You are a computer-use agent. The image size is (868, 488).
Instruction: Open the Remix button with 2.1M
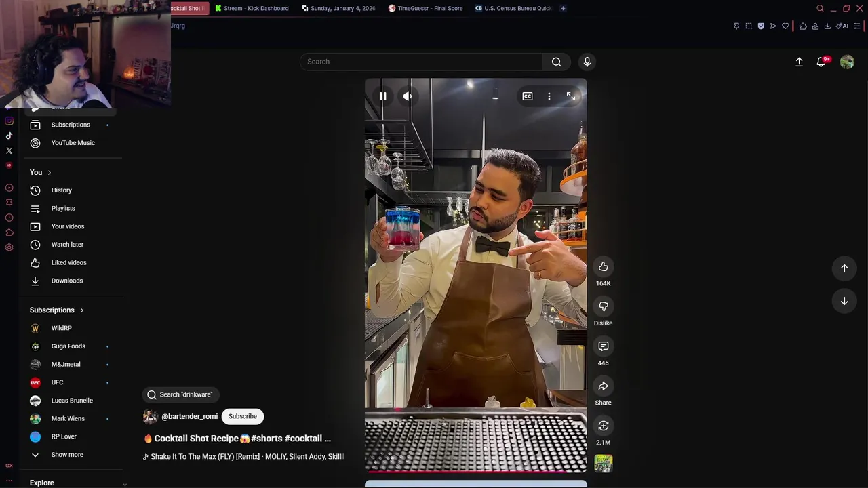pos(604,426)
